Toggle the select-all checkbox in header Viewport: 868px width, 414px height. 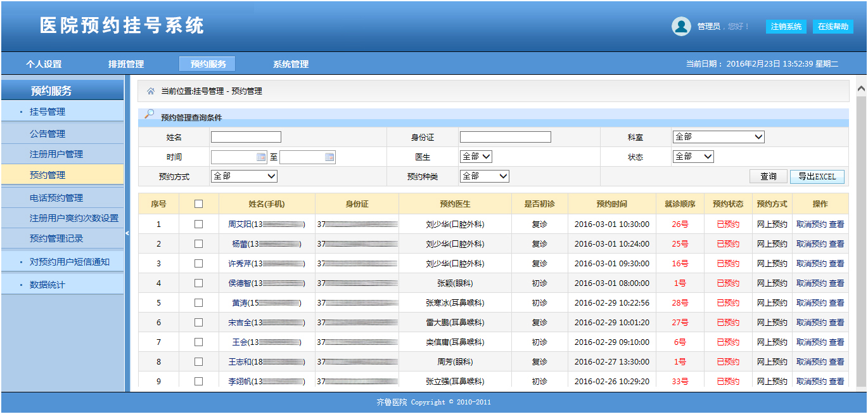click(x=198, y=204)
